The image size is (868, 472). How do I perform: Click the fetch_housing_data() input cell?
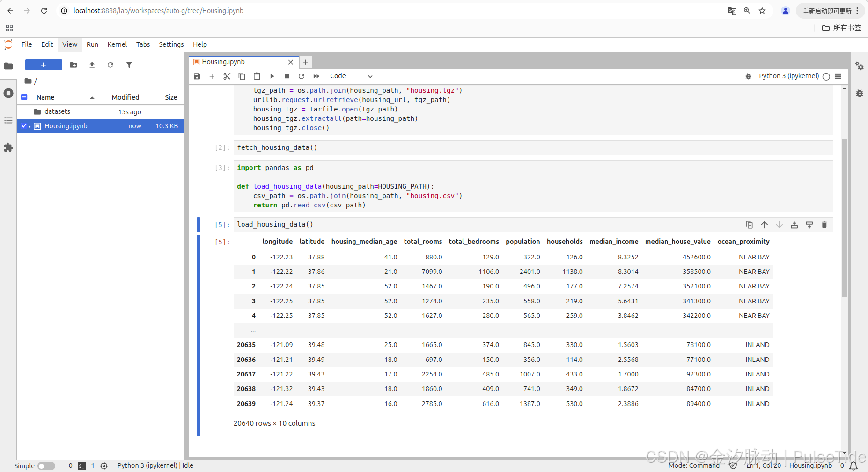click(533, 147)
